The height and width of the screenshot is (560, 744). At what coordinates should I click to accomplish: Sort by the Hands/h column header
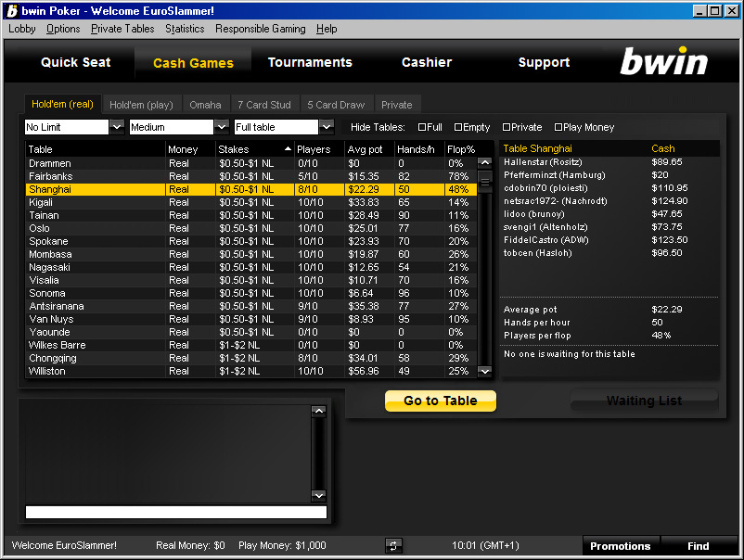point(419,149)
